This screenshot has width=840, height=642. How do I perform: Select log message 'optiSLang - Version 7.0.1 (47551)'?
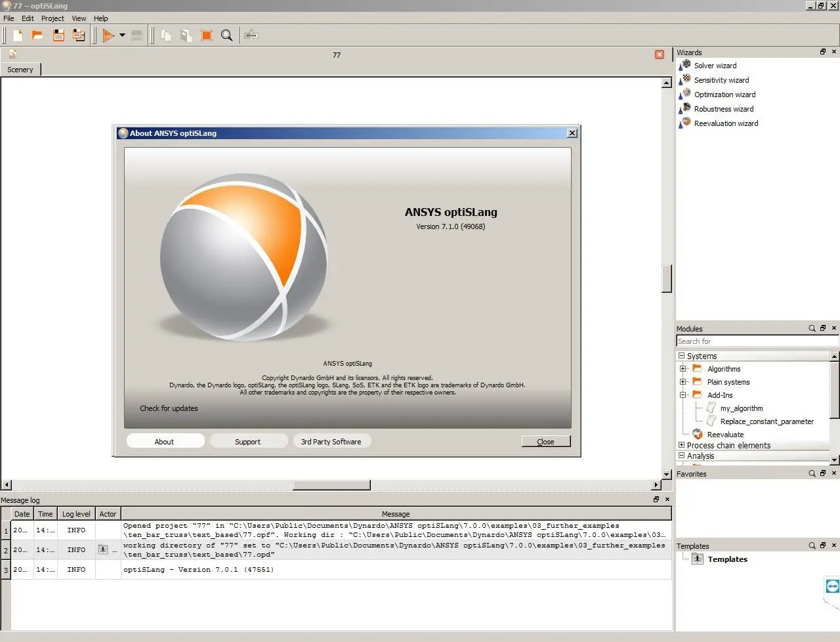(199, 570)
